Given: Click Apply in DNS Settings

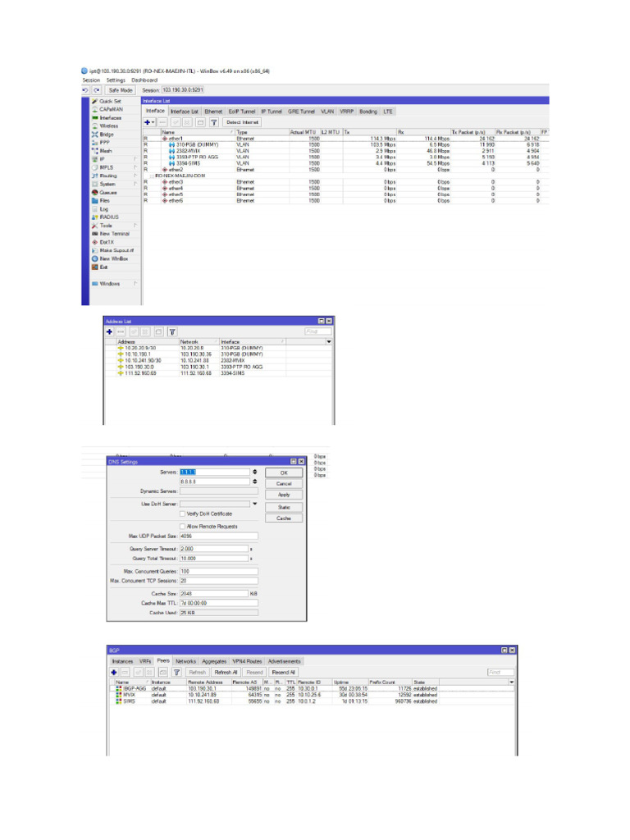Looking at the screenshot, I should click(x=284, y=495).
